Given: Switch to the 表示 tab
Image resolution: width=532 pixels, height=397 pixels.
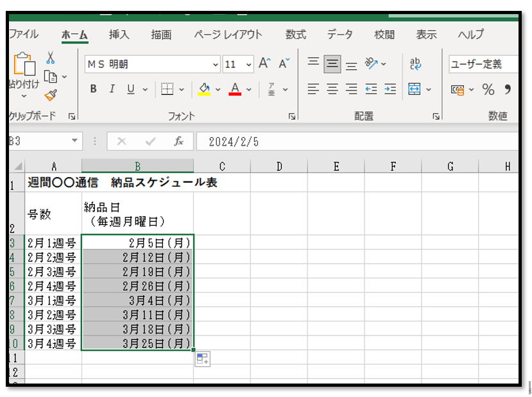Looking at the screenshot, I should pyautogui.click(x=427, y=34).
